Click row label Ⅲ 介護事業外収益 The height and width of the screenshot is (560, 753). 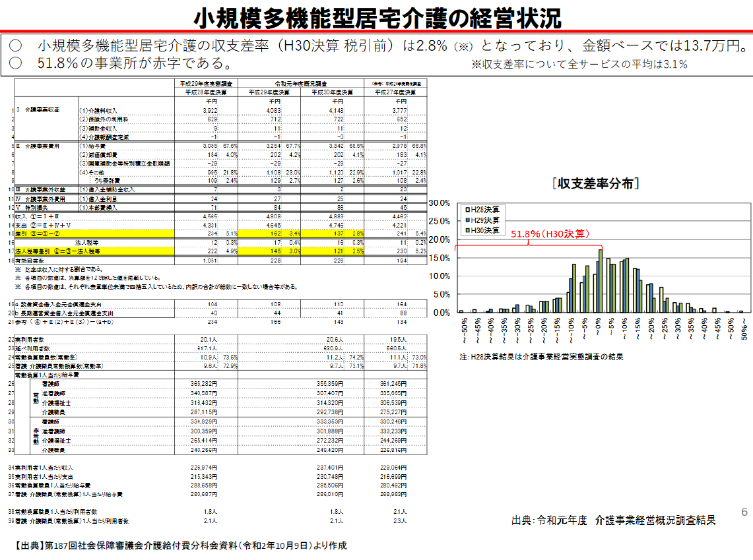click(40, 189)
